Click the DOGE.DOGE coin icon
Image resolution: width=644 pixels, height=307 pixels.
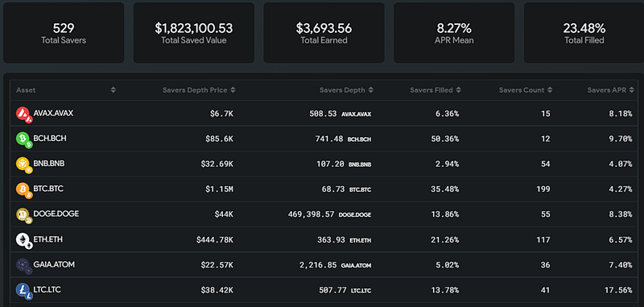pyautogui.click(x=24, y=215)
